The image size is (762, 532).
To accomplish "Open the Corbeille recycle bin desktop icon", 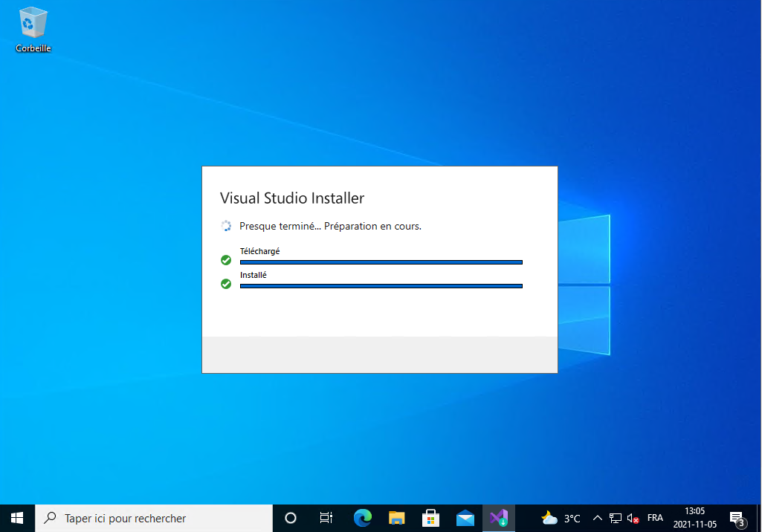I will click(x=33, y=30).
